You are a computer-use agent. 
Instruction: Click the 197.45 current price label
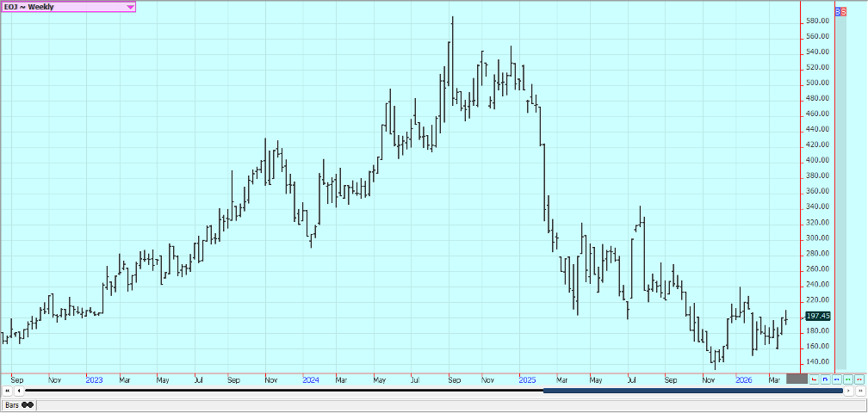816,316
